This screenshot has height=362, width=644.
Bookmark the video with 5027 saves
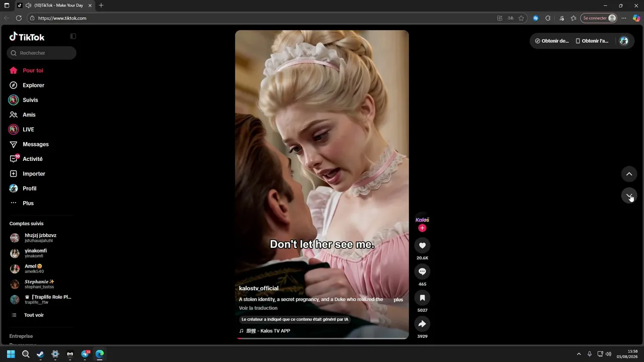[422, 298]
